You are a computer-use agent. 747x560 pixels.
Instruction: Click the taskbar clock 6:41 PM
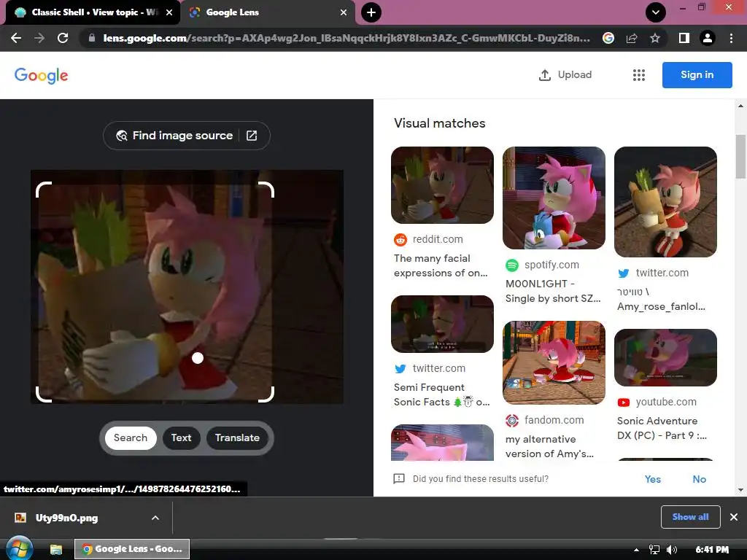(x=712, y=550)
